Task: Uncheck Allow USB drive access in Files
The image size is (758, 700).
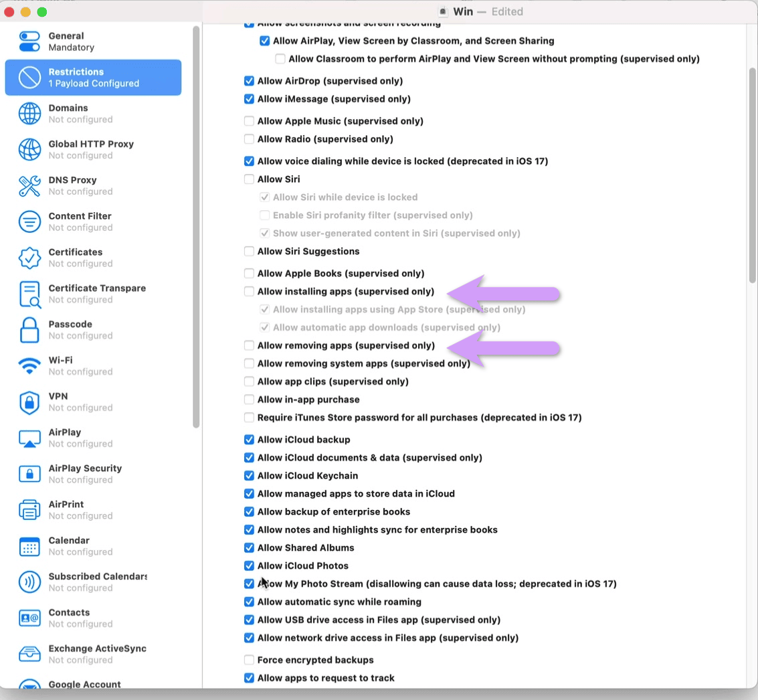Action: (x=249, y=620)
